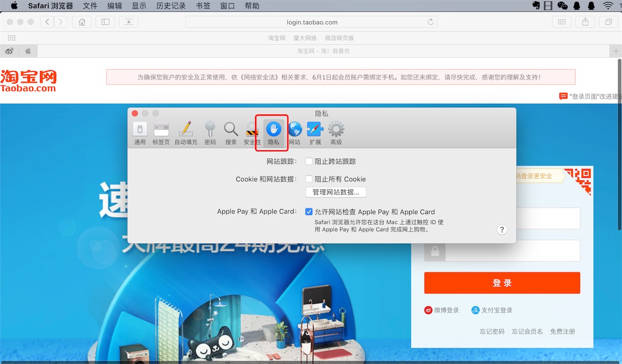This screenshot has height=364, width=622.
Task: Click the Evernote menu bar icon
Action: [536, 6]
